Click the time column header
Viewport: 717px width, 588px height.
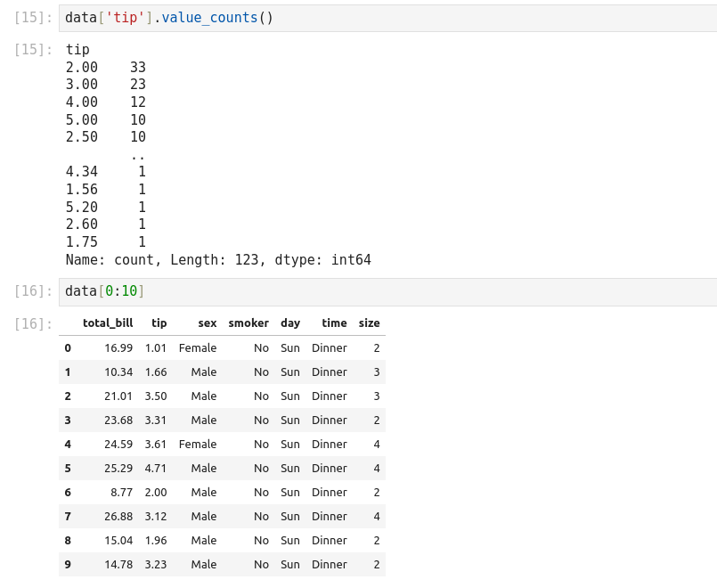coord(334,323)
